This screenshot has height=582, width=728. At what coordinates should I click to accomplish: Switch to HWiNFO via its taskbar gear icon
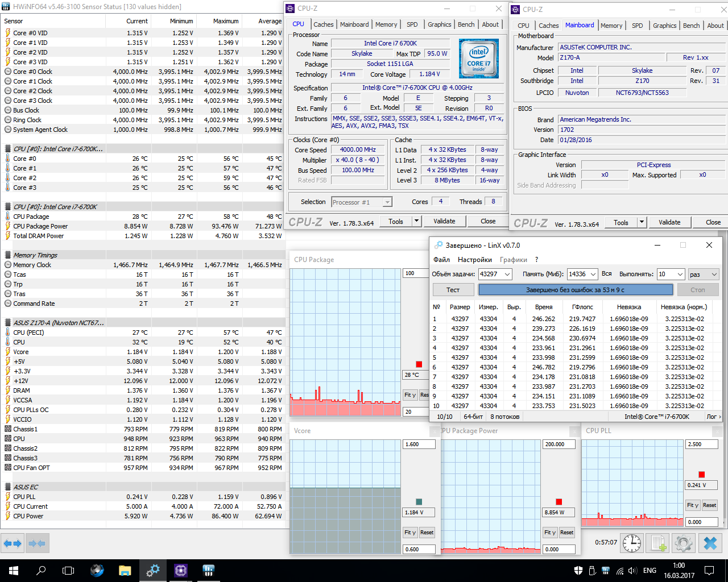tap(153, 570)
